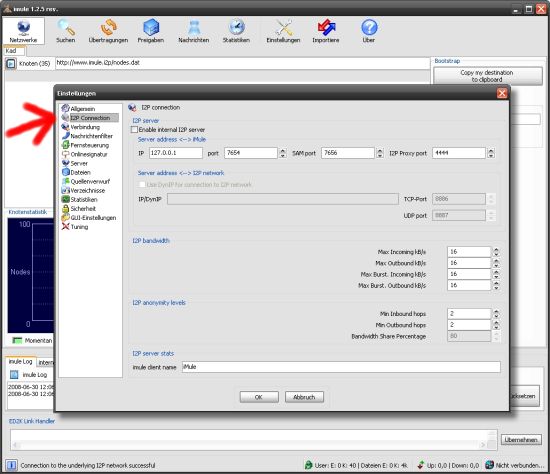
Task: Adjust the Min Inbound hops spinner
Action: [x=496, y=314]
